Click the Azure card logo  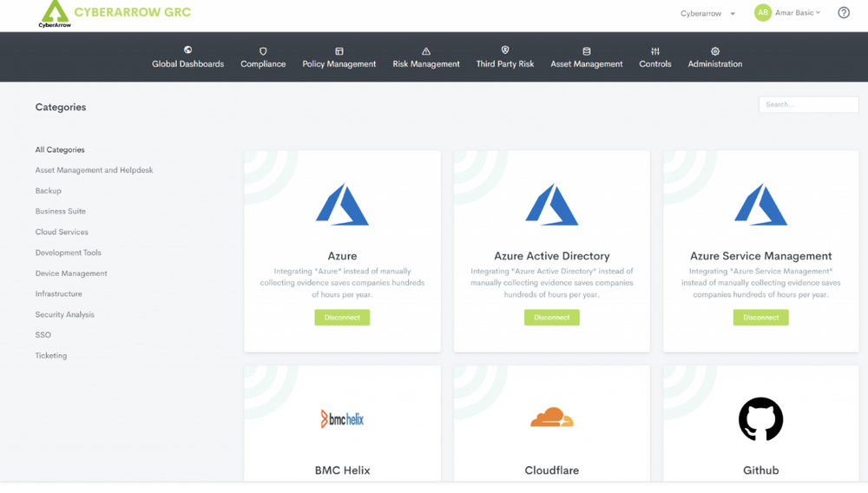pyautogui.click(x=342, y=204)
